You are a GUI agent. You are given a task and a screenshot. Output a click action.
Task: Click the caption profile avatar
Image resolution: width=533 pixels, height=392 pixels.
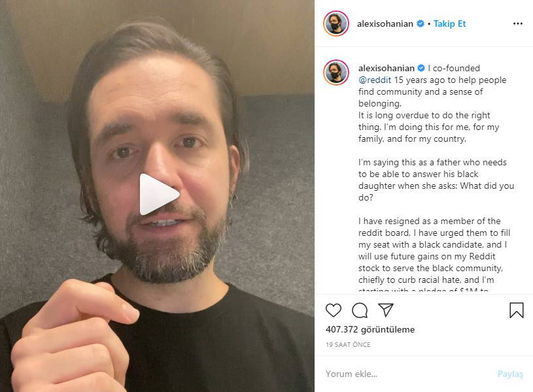pos(336,73)
